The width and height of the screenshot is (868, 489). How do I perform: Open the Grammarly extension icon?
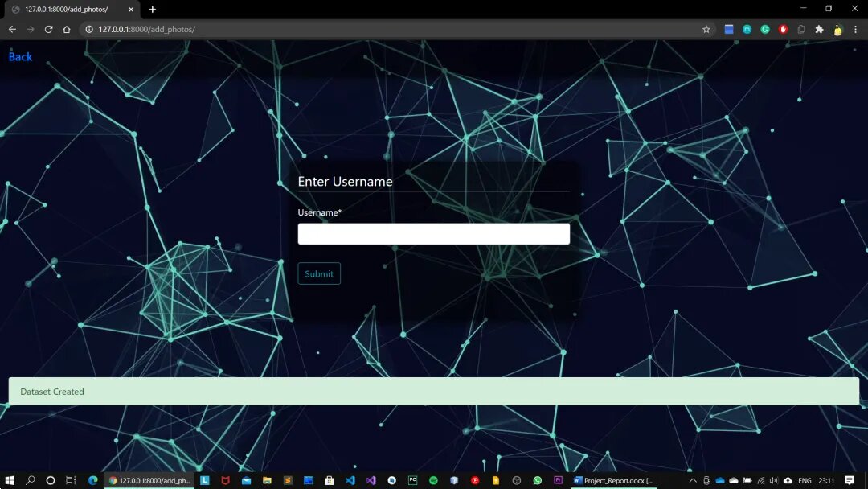tap(765, 29)
